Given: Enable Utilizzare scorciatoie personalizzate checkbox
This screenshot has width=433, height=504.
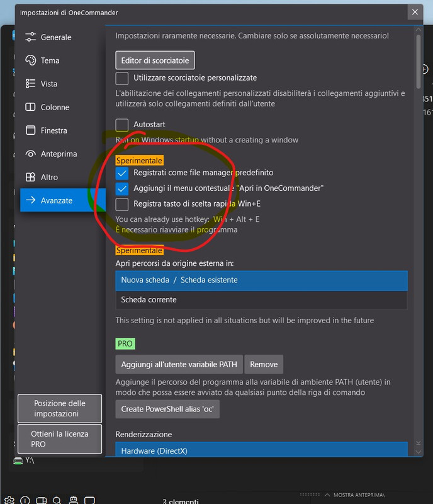Looking at the screenshot, I should click(x=121, y=78).
